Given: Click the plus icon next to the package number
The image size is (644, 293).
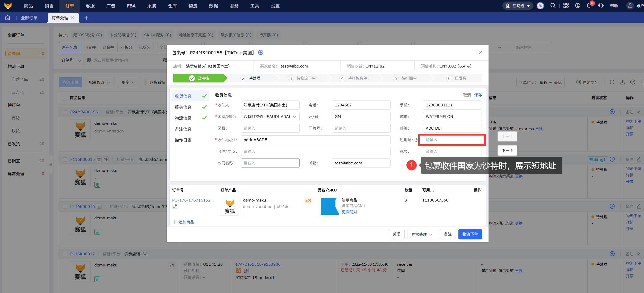Looking at the screenshot, I should click(x=261, y=53).
